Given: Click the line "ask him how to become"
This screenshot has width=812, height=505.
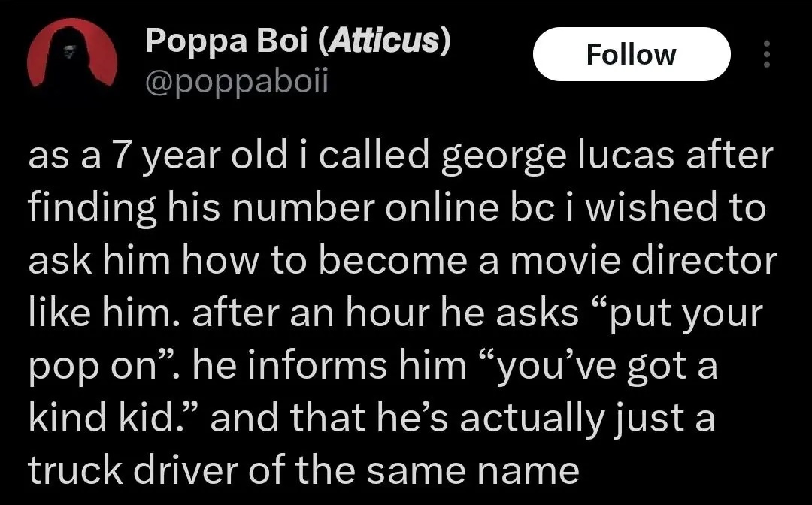Looking at the screenshot, I should 402,260.
